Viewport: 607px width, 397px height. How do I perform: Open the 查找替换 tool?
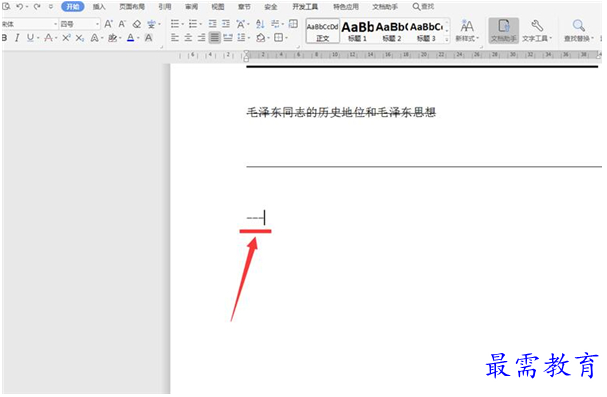(579, 31)
